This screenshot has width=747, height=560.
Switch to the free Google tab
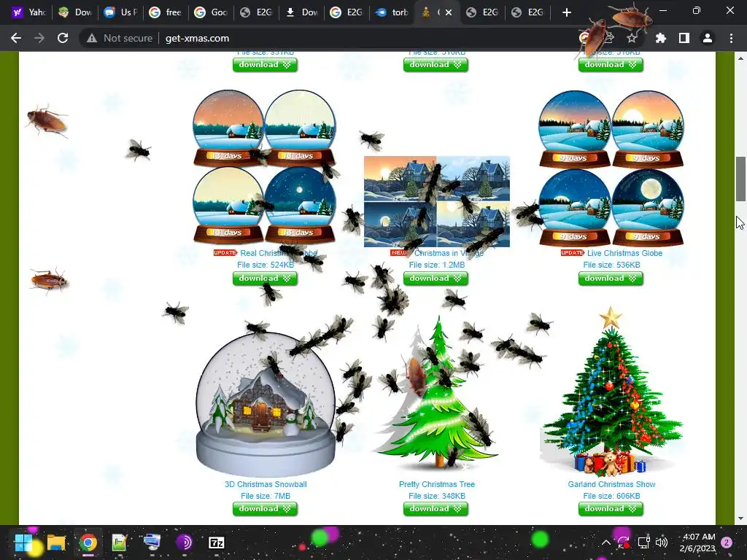(166, 12)
